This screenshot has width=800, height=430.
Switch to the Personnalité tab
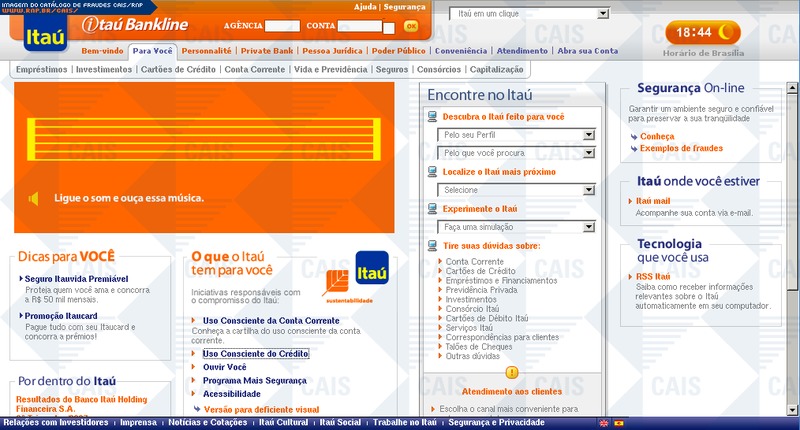pyautogui.click(x=207, y=50)
